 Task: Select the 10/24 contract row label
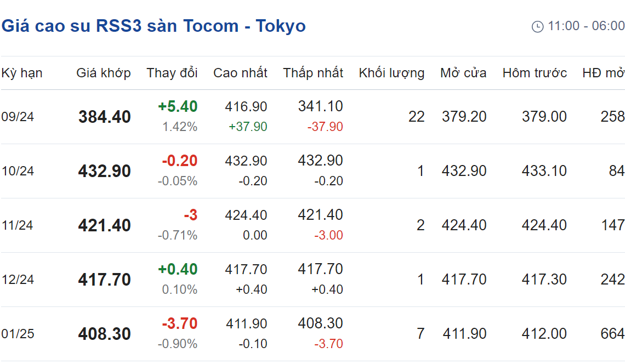coord(18,171)
